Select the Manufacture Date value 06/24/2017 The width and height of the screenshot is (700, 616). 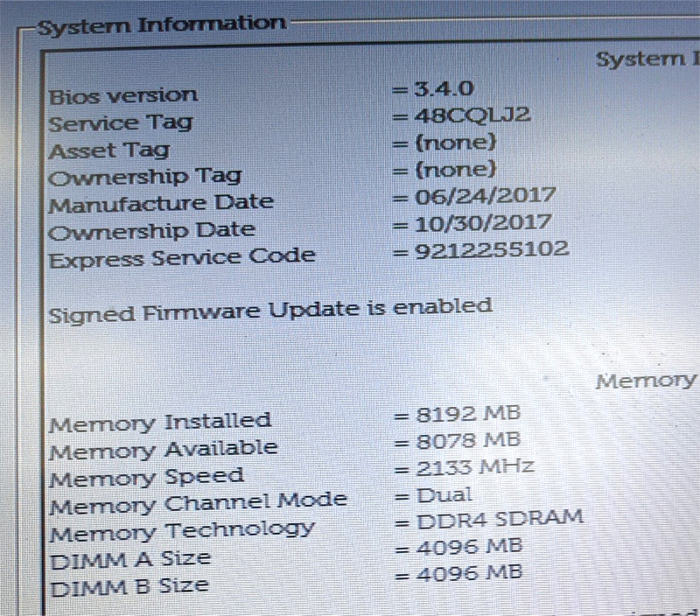point(486,196)
